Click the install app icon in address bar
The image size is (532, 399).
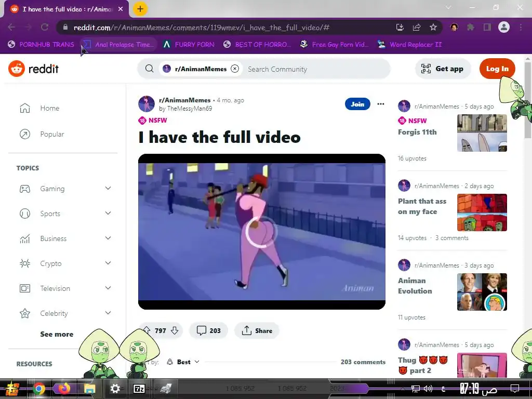[x=400, y=28]
